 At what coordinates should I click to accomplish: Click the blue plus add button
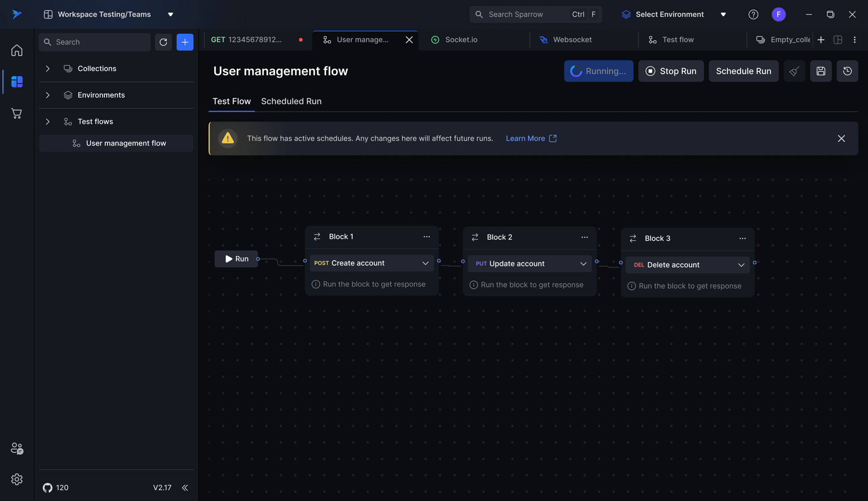tap(184, 42)
